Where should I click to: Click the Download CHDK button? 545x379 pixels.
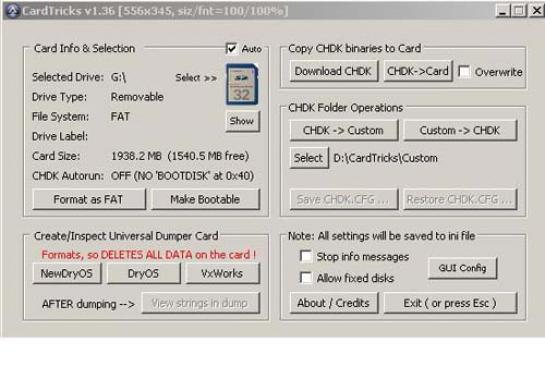[334, 71]
